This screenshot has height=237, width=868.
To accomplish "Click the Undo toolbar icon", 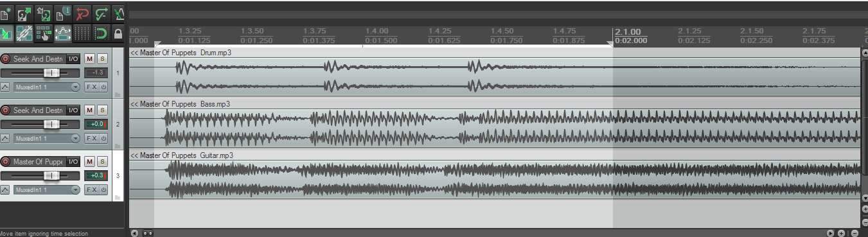I will click(x=82, y=13).
